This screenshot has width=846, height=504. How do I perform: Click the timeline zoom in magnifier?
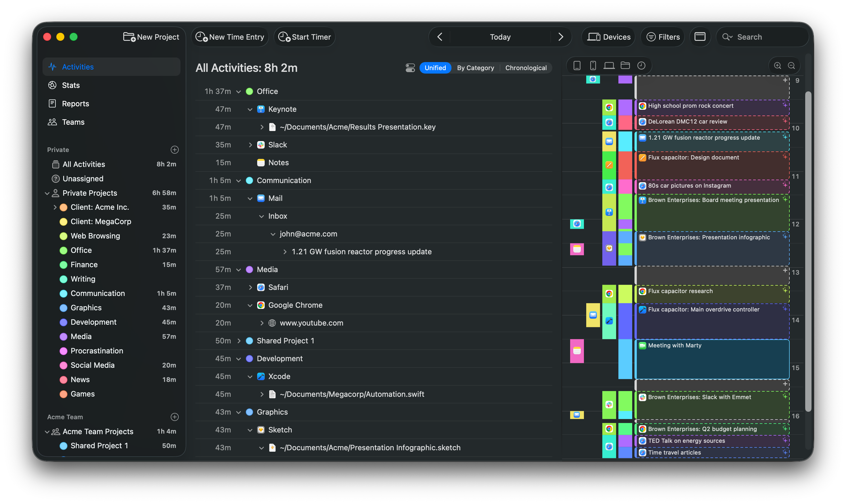(777, 66)
